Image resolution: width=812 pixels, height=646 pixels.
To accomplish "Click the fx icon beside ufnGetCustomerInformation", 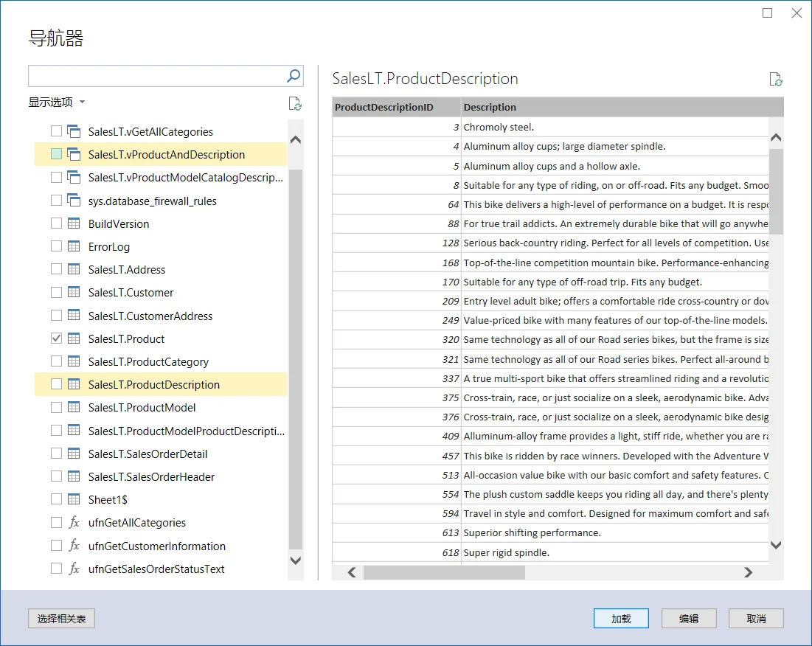I will click(x=74, y=546).
